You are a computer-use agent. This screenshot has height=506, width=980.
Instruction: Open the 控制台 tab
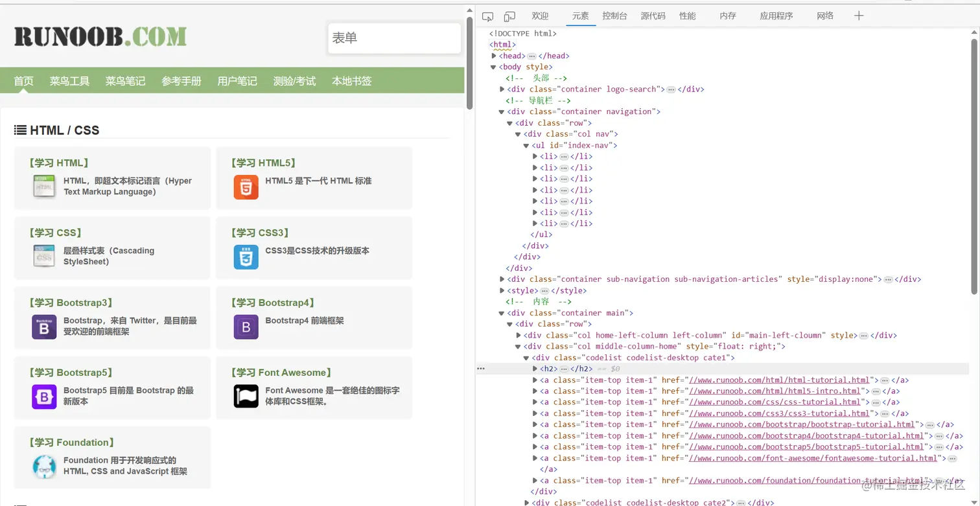coord(614,16)
